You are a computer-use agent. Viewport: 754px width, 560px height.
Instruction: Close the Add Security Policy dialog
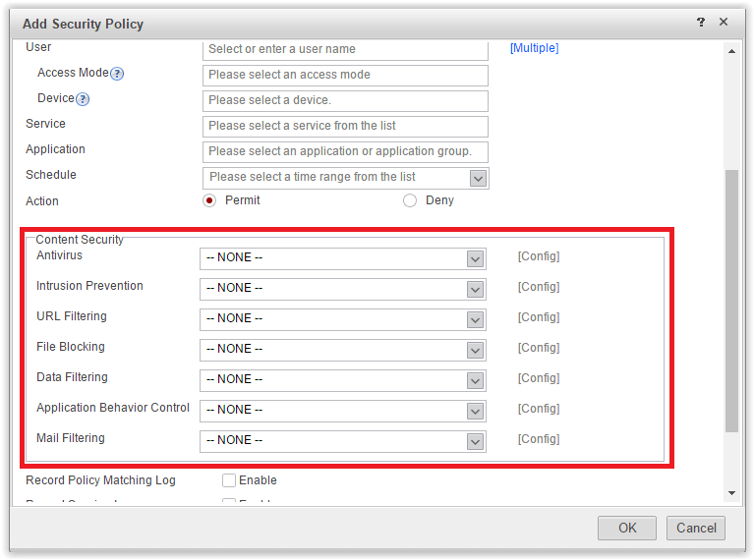click(x=724, y=22)
